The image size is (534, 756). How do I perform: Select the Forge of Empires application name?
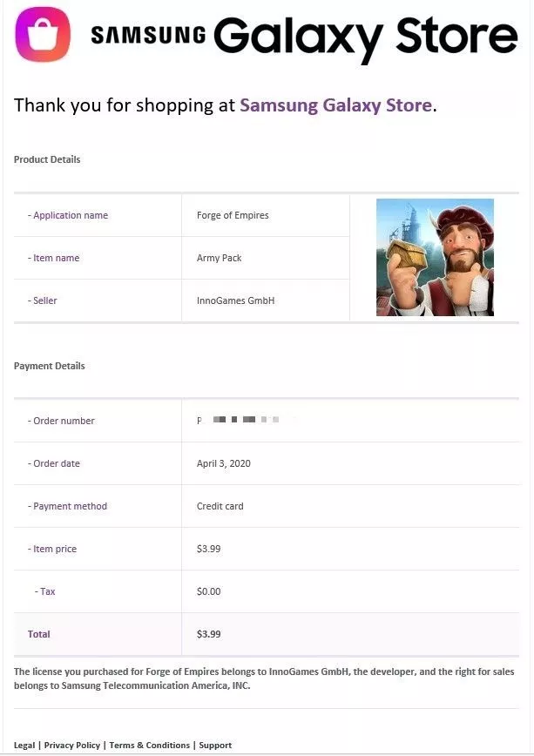(x=233, y=215)
